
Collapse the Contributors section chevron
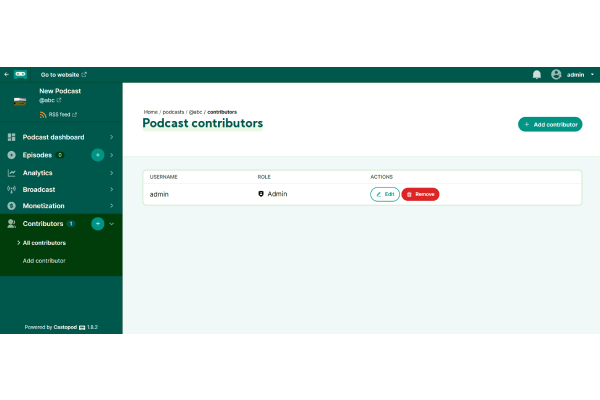(112, 224)
